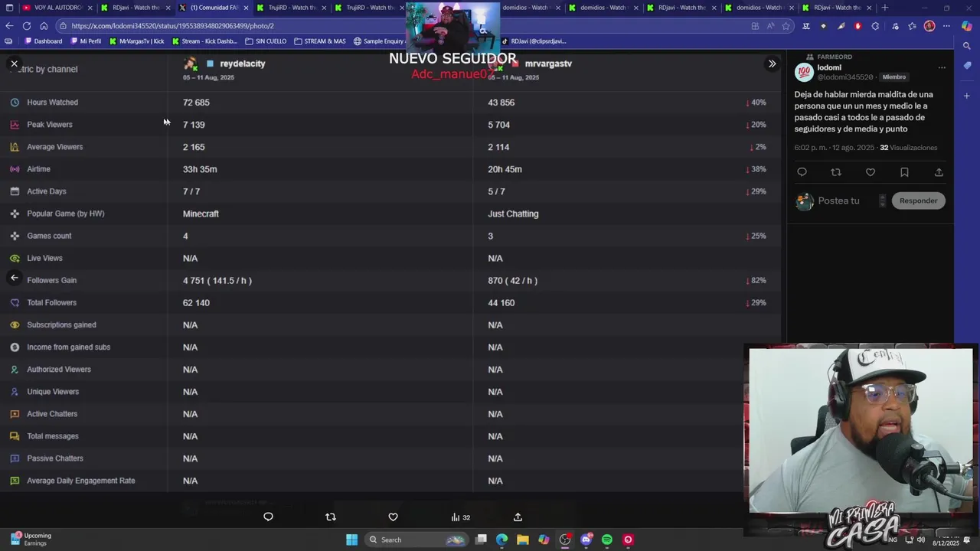
Task: Click the taskbar Search box
Action: (417, 540)
